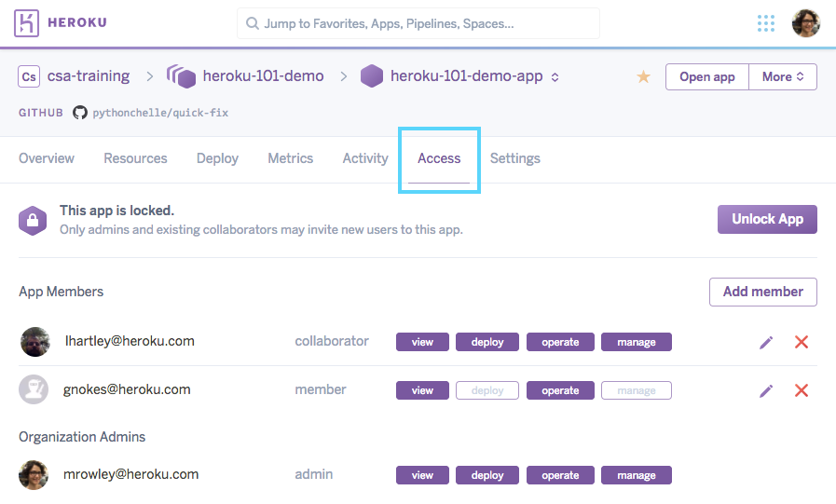Toggle deploy permission for lhartley@heroku.com
Screen dimensions: 836x504
click(x=487, y=342)
